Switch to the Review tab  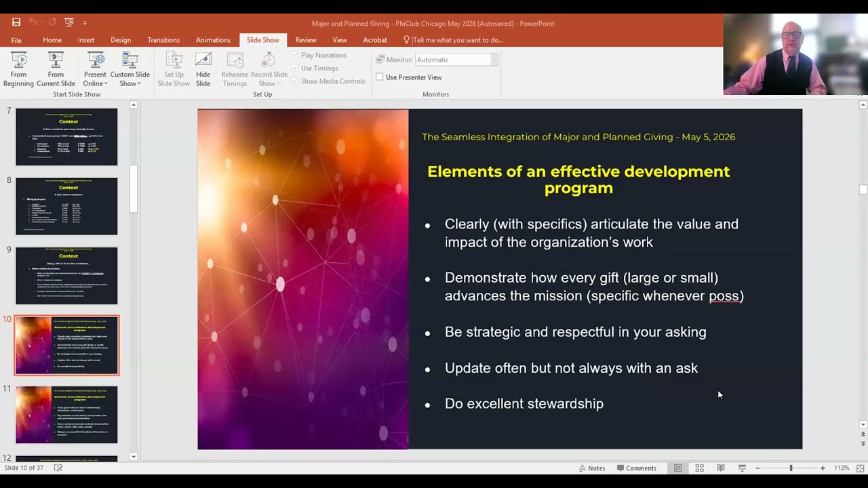[306, 40]
